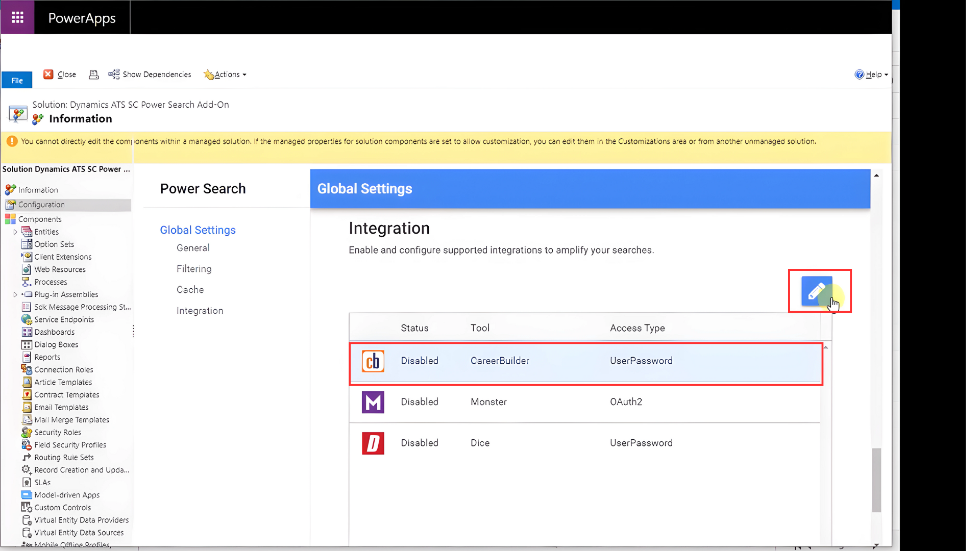Click the Service Endpoints icon
Screen dimensions: 980x551
[27, 320]
